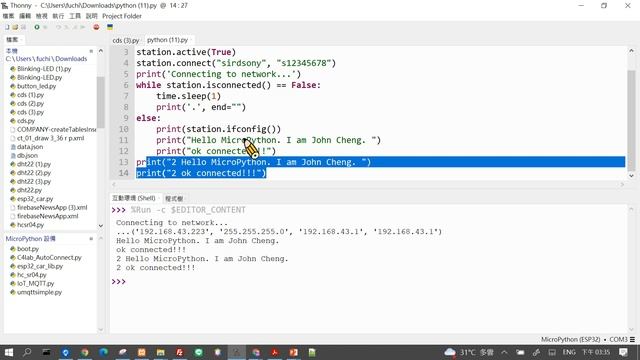Run current script with green button
The height and width of the screenshot is (360, 640).
tap(37, 27)
